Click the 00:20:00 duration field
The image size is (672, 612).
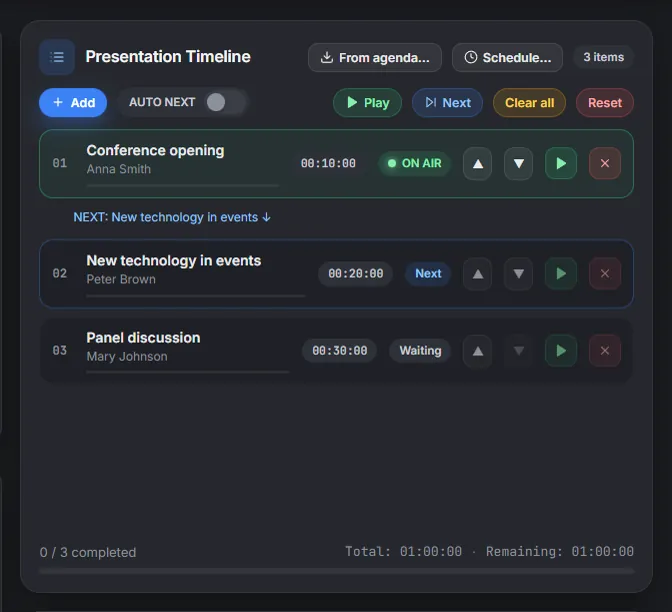point(355,273)
